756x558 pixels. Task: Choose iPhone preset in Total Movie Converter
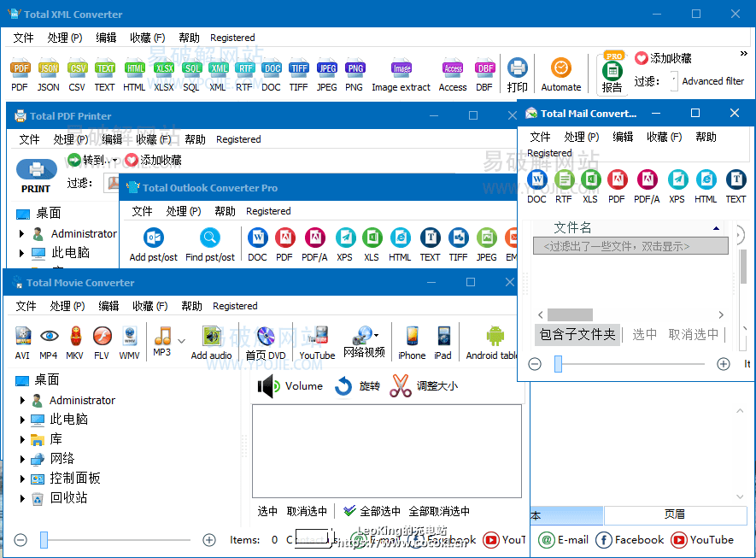[x=412, y=343]
